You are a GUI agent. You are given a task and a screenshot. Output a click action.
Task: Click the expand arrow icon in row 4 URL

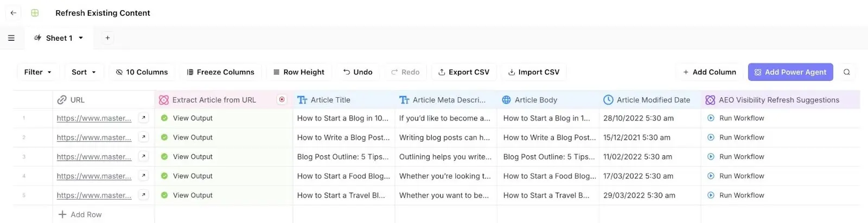click(143, 176)
